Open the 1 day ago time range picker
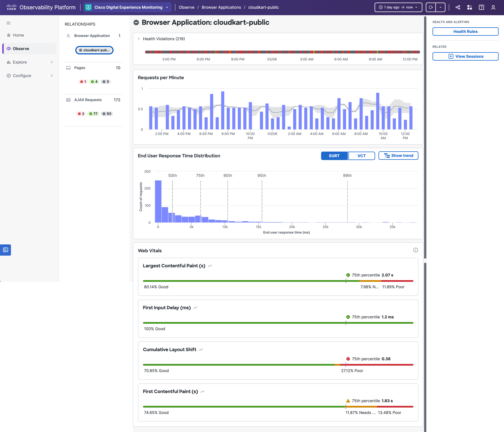504x432 pixels. (x=398, y=7)
